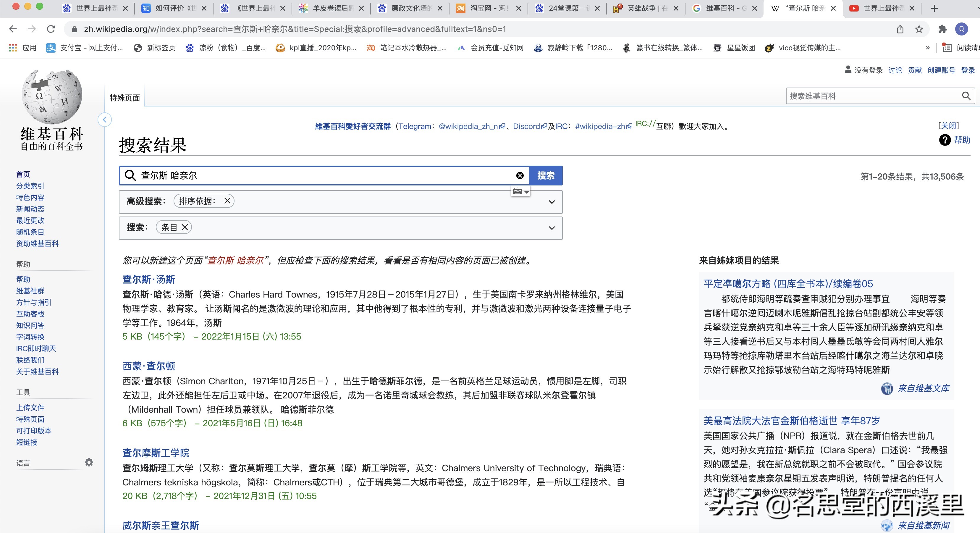Expand the 搜索 namespace panel chevron

(552, 228)
